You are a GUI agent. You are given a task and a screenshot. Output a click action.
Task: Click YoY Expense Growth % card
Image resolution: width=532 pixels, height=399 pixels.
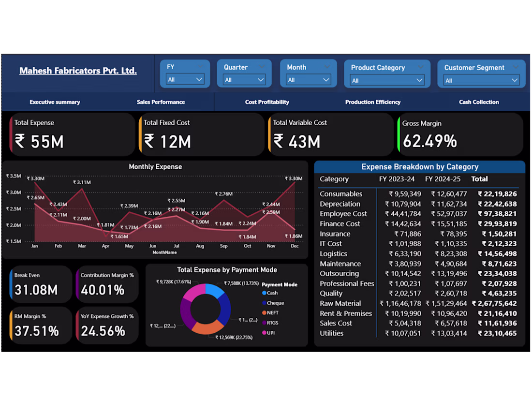point(107,325)
